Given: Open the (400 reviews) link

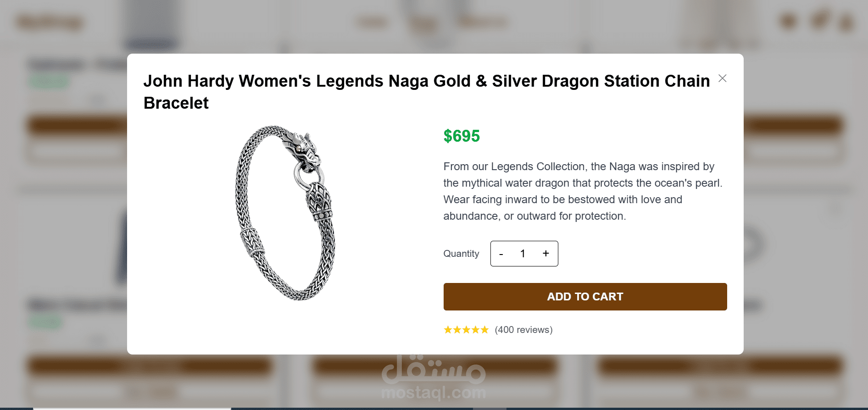Looking at the screenshot, I should click(x=523, y=330).
